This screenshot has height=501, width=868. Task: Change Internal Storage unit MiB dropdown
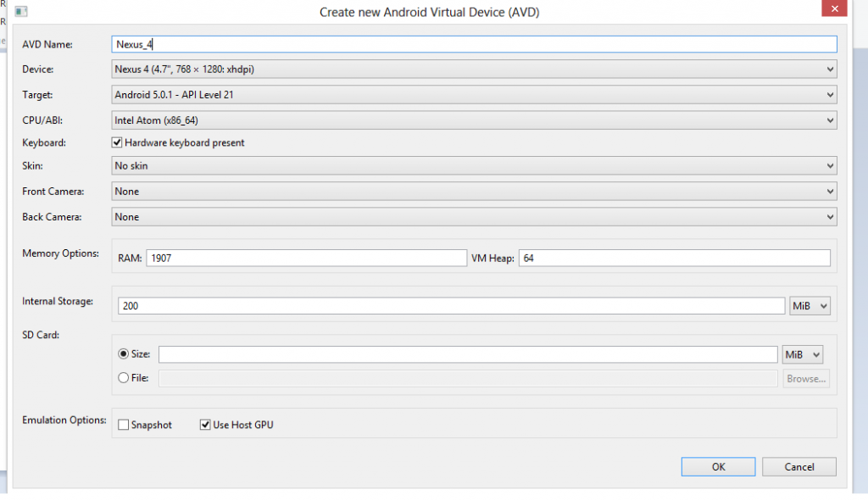tap(809, 306)
